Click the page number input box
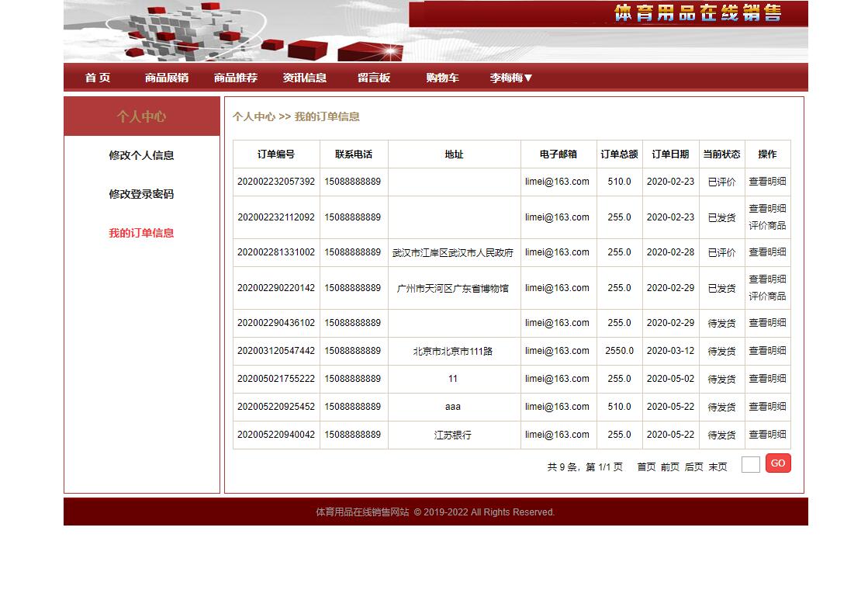 pyautogui.click(x=749, y=463)
